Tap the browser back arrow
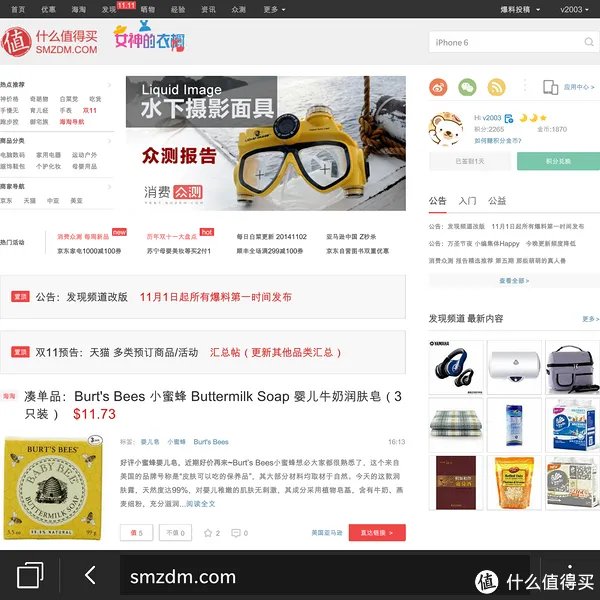Screen dimensions: 600x600 [x=90, y=575]
